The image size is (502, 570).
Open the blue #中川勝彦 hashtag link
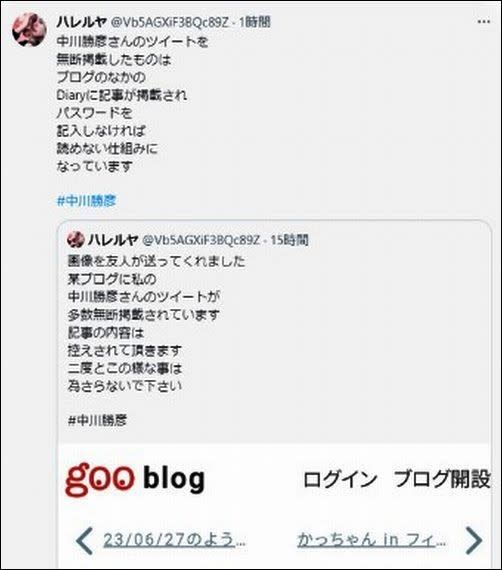pyautogui.click(x=87, y=201)
